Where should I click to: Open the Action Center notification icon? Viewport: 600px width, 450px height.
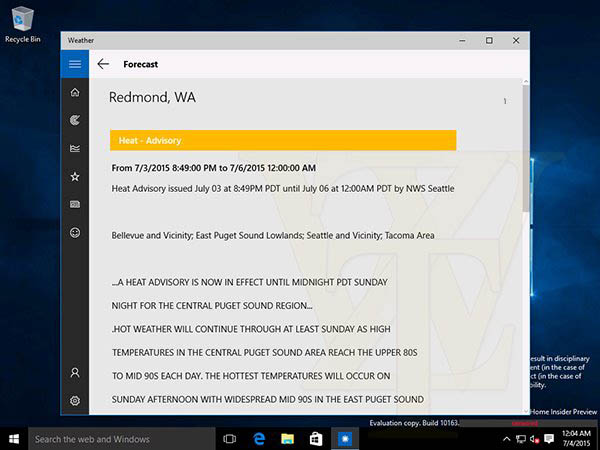[549, 439]
